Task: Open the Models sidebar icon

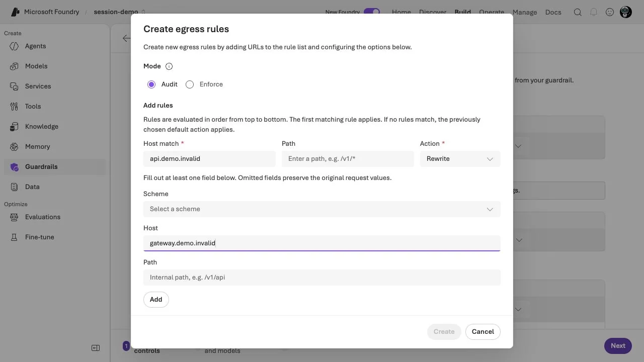Action: [15, 66]
